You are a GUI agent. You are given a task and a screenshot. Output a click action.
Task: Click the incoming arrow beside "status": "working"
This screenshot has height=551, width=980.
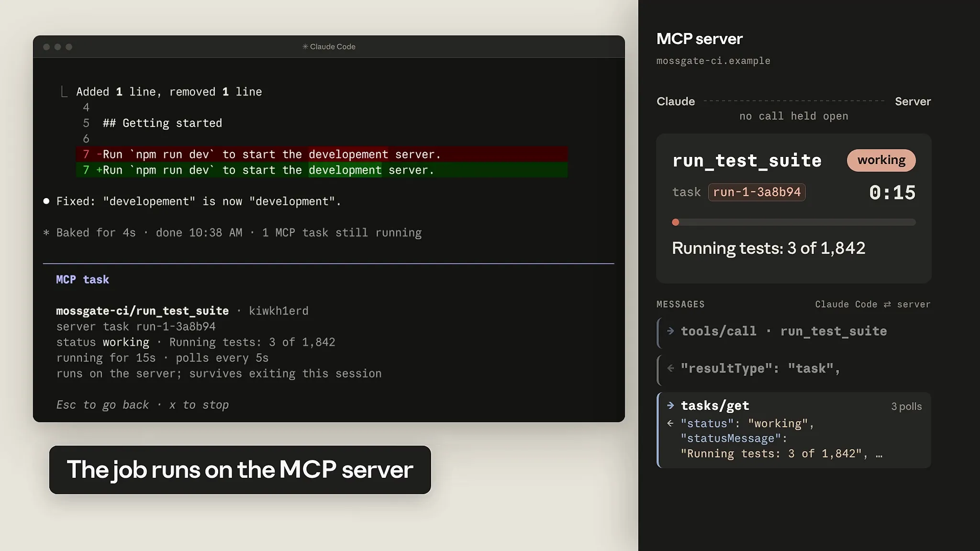[670, 423]
